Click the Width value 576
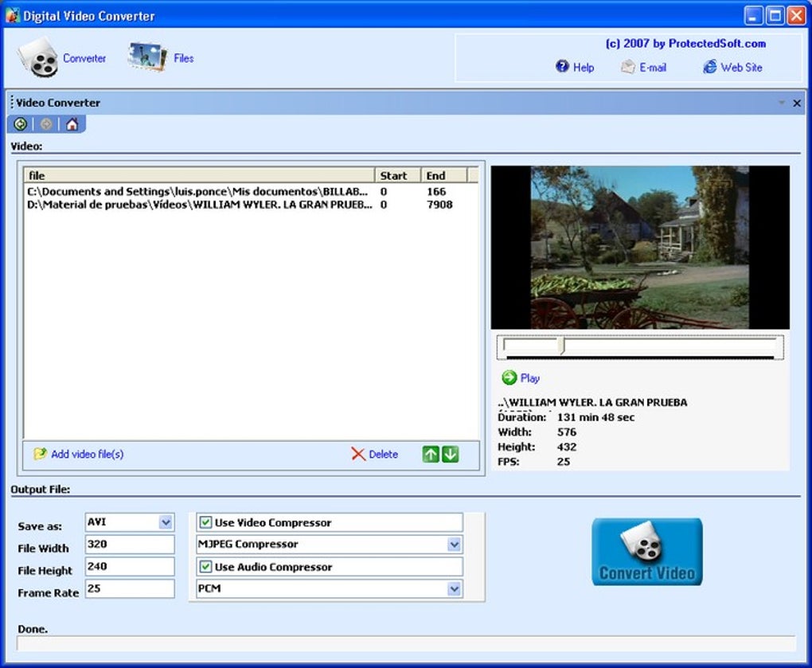Image resolution: width=812 pixels, height=668 pixels. click(x=567, y=432)
